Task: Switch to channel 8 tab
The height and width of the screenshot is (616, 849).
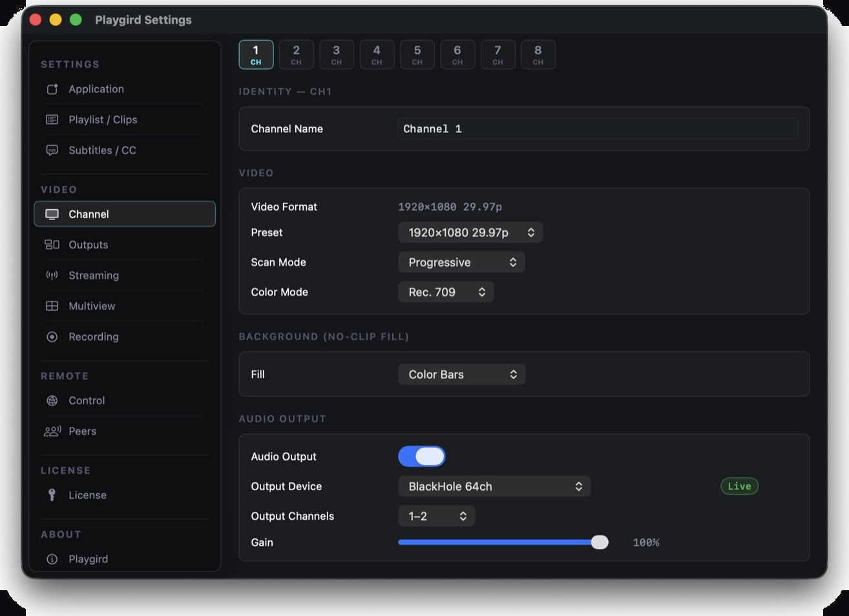Action: coord(538,54)
